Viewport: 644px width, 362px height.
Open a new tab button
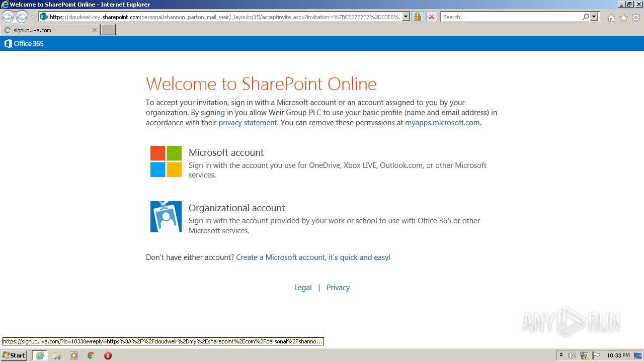(x=108, y=30)
